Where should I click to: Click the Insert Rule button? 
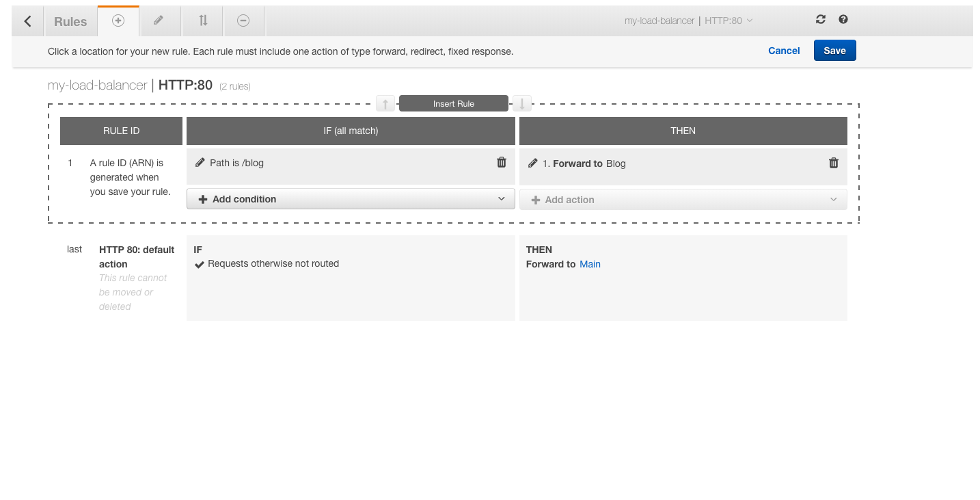pyautogui.click(x=454, y=104)
